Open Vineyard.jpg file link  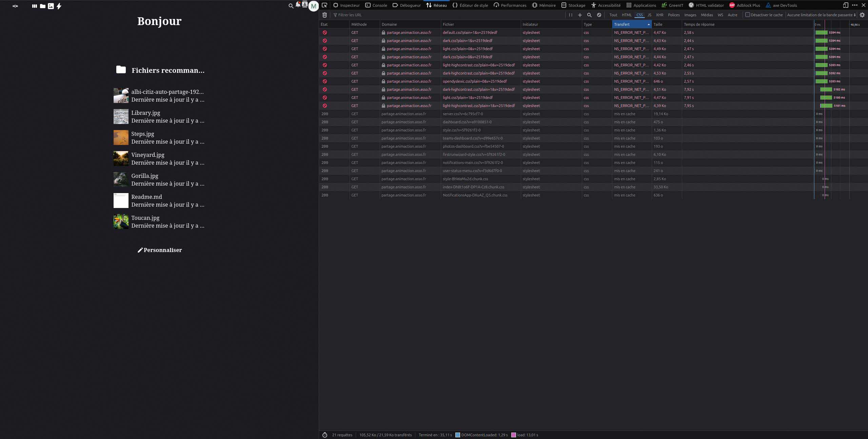[x=148, y=155]
